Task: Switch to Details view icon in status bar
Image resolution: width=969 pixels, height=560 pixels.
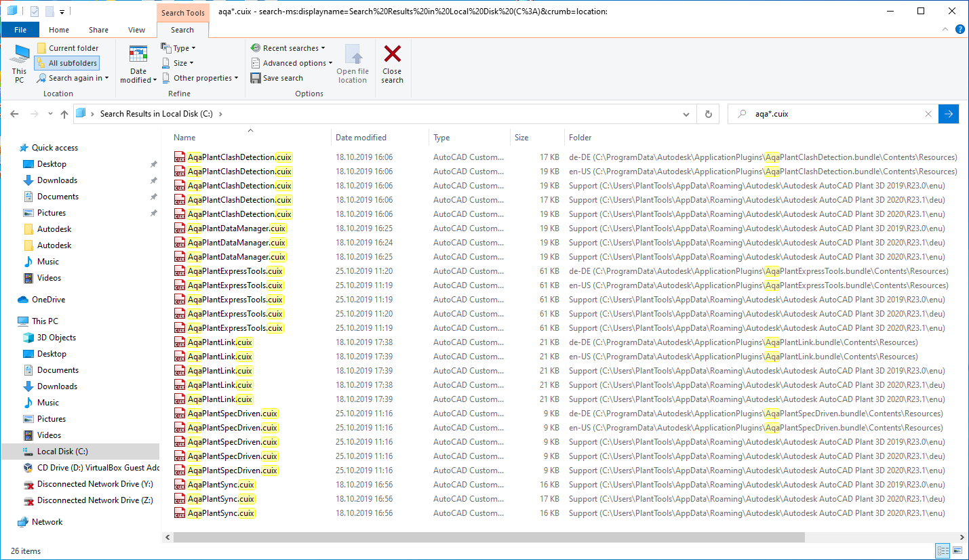Action: [x=943, y=550]
